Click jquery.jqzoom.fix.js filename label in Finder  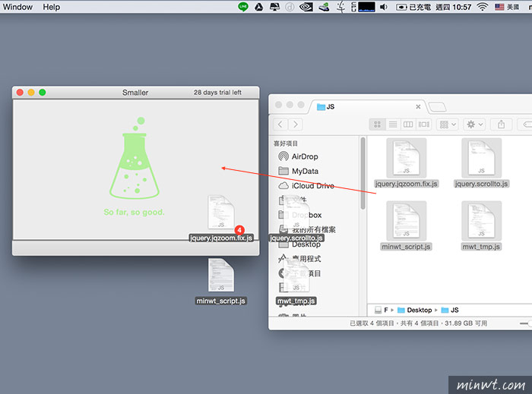tap(406, 184)
